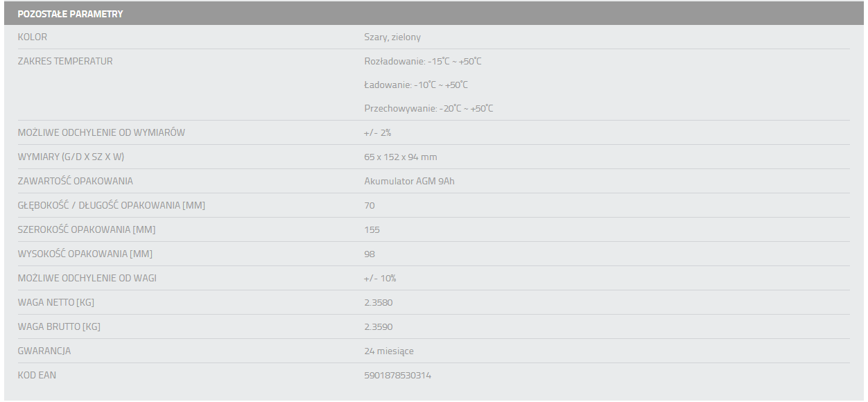868x402 pixels.
Task: Click the WYMIARY (G/D x SZ x W) label
Action: pyautogui.click(x=71, y=157)
